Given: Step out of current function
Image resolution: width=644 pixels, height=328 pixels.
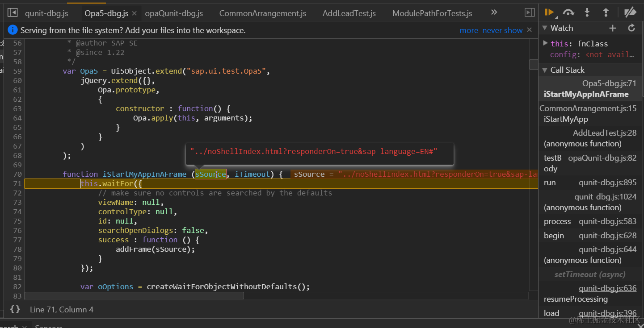Looking at the screenshot, I should pos(606,12).
